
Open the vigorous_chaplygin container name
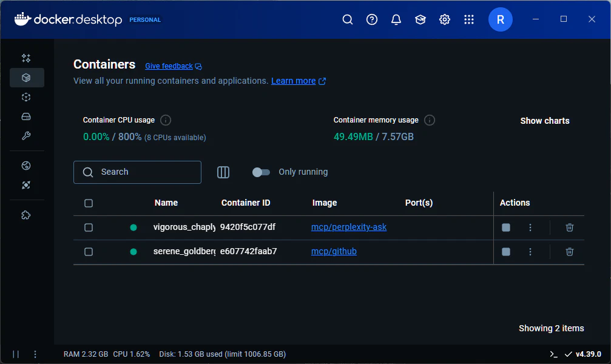coord(184,227)
